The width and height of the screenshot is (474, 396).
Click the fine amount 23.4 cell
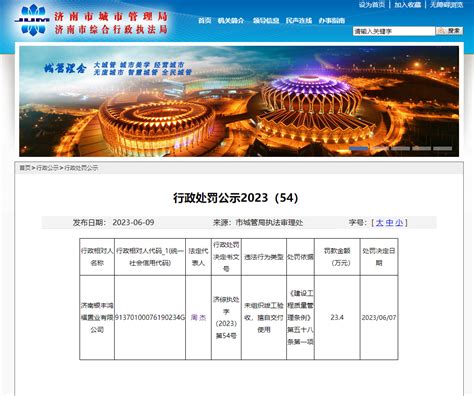337,318
